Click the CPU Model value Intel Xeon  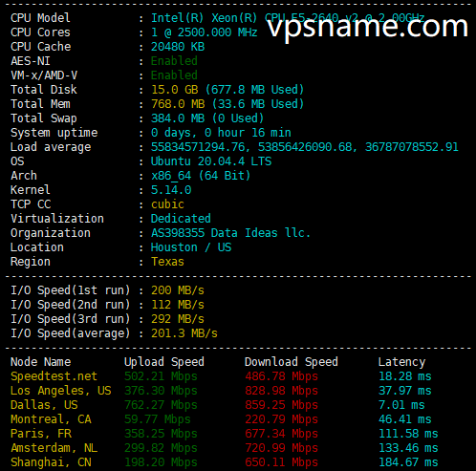[x=288, y=18]
